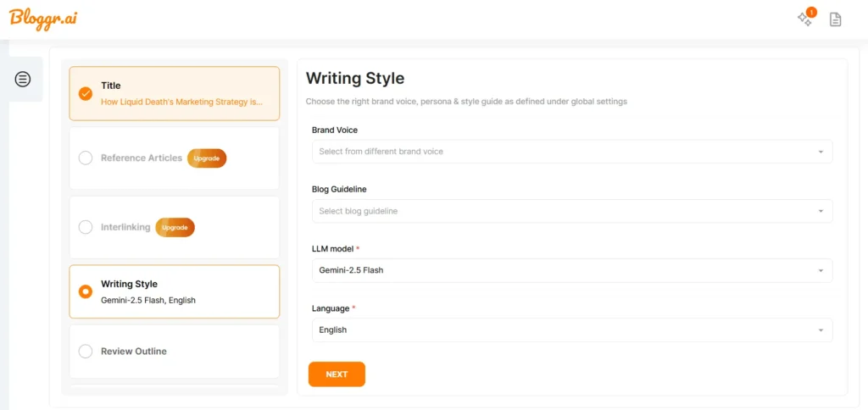Viewport: 868px width, 410px height.
Task: Click Upgrade badge next to Interlinking
Action: click(175, 227)
